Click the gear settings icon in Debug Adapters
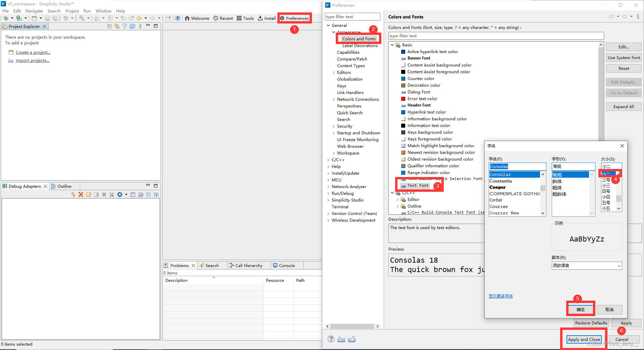This screenshot has height=350, width=644. pos(119,194)
